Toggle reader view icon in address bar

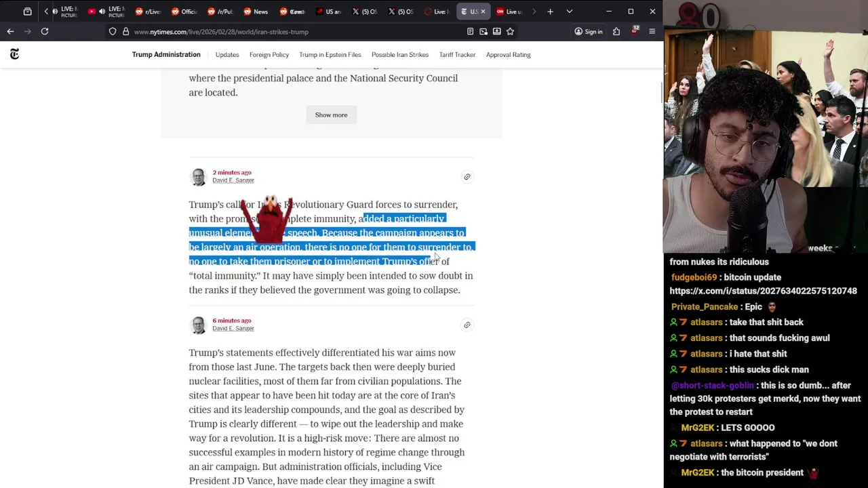[x=470, y=31]
